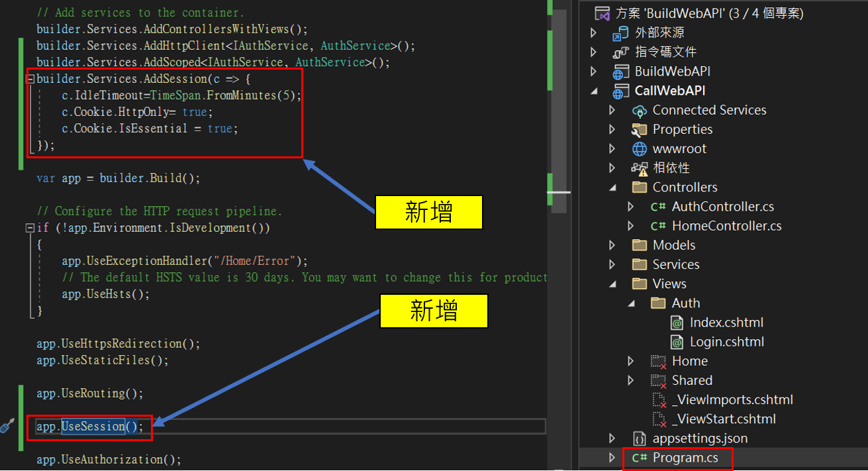Click the appsettings.json braces icon
The height and width of the screenshot is (471, 868).
click(639, 439)
